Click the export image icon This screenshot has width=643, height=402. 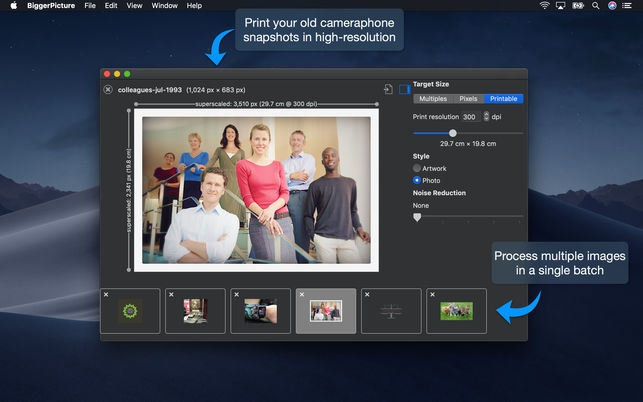tap(388, 89)
